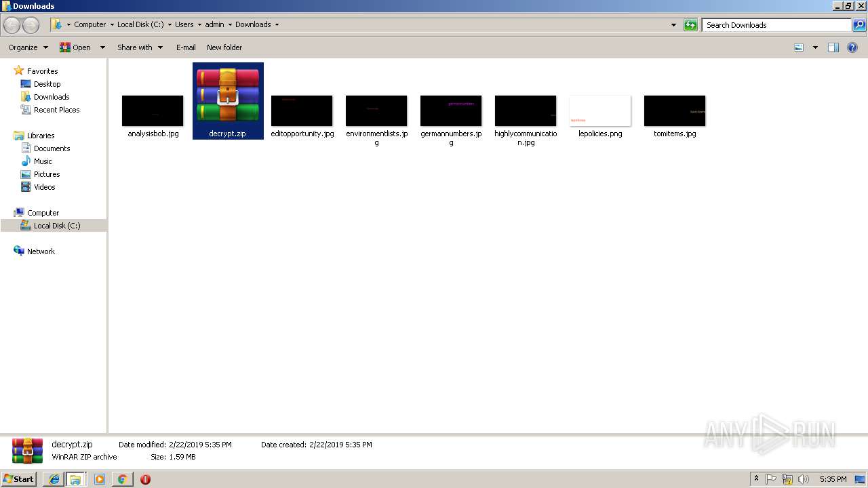Click the Date modified value in details pane

click(x=199, y=445)
